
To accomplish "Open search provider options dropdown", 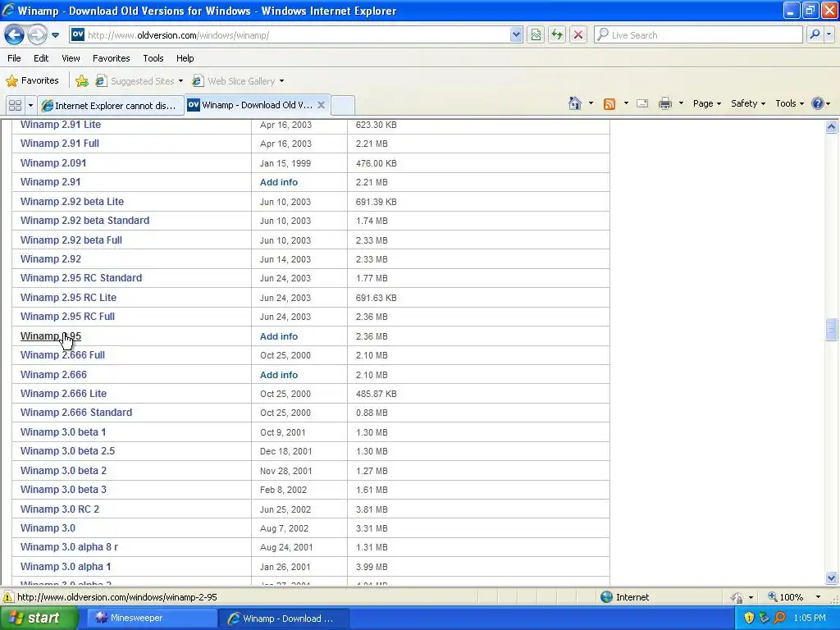I will coord(829,34).
